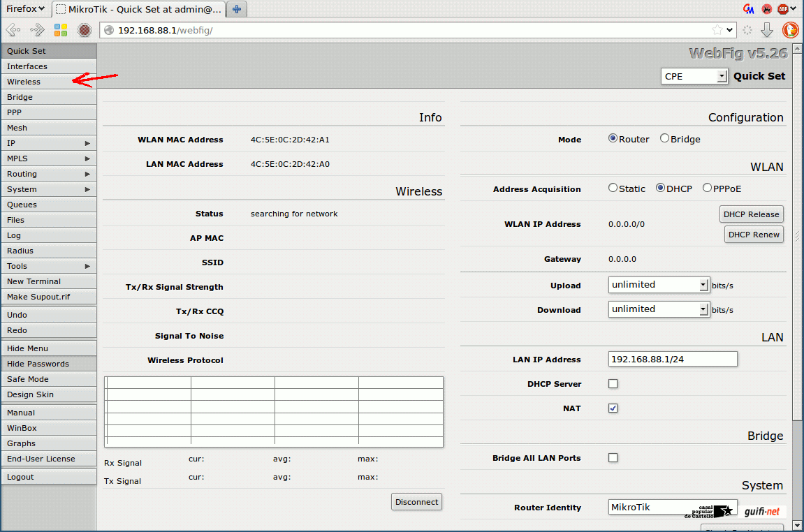
Task: Click the Redo button
Action: click(48, 330)
